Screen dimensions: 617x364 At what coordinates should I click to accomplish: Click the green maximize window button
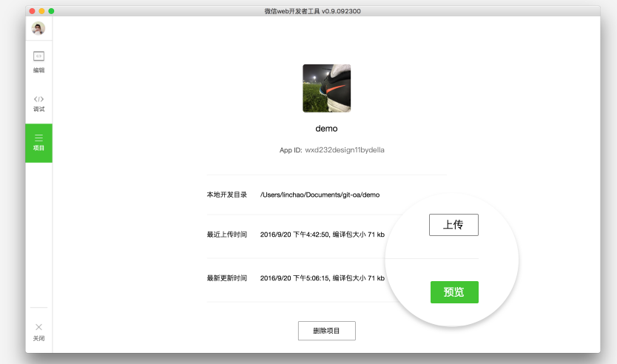click(52, 11)
